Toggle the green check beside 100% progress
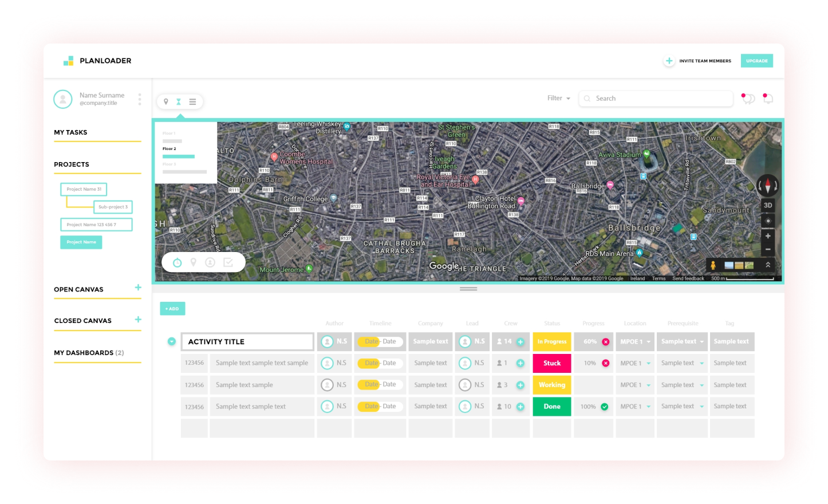The width and height of the screenshot is (828, 504). [605, 407]
